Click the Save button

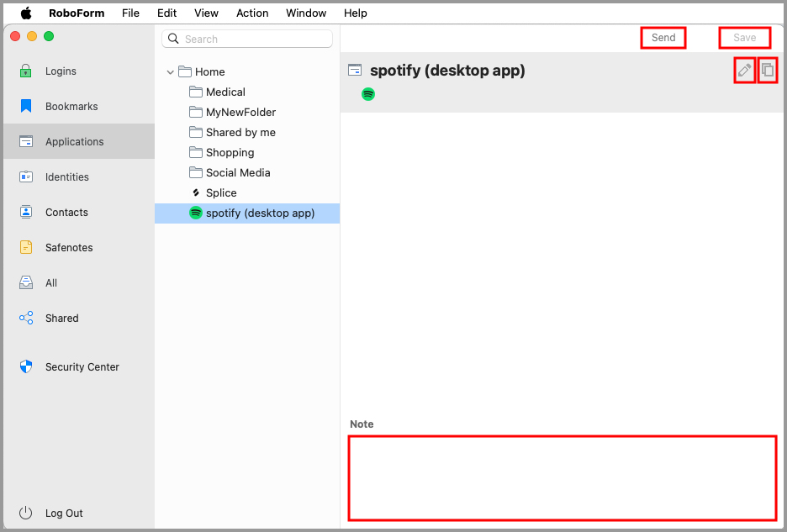pyautogui.click(x=744, y=38)
